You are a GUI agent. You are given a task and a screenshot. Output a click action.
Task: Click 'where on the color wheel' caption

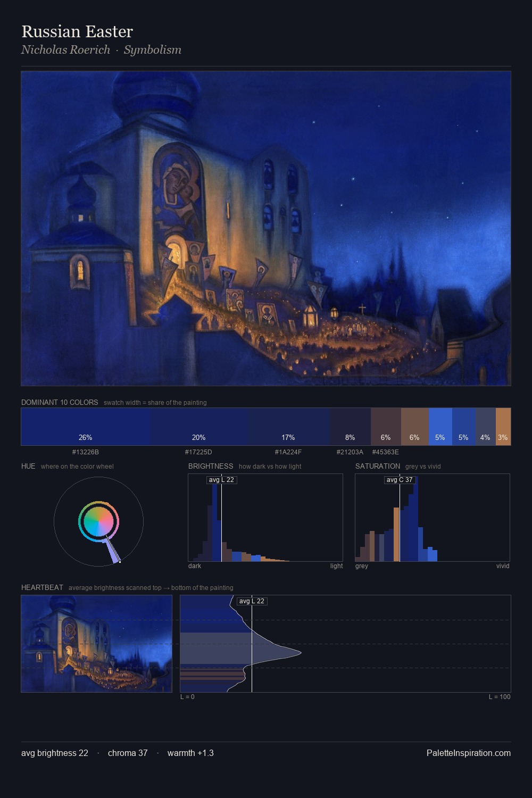pos(77,467)
